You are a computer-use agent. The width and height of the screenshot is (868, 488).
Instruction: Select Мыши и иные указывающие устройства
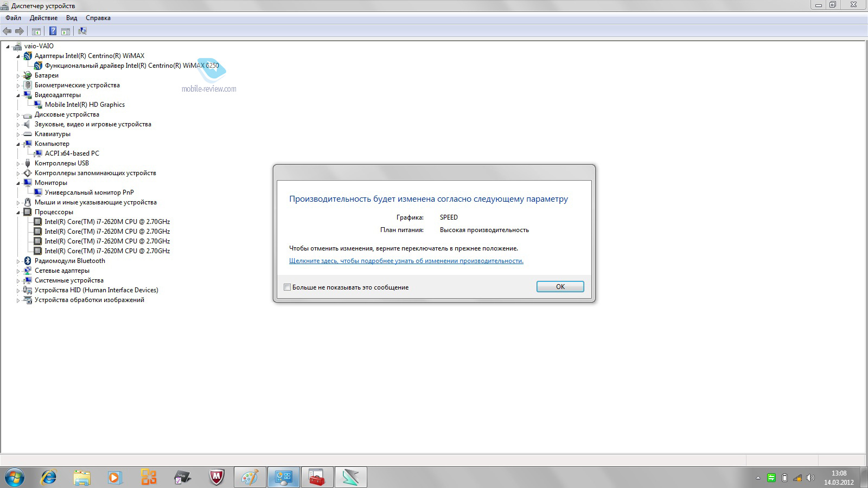point(95,202)
